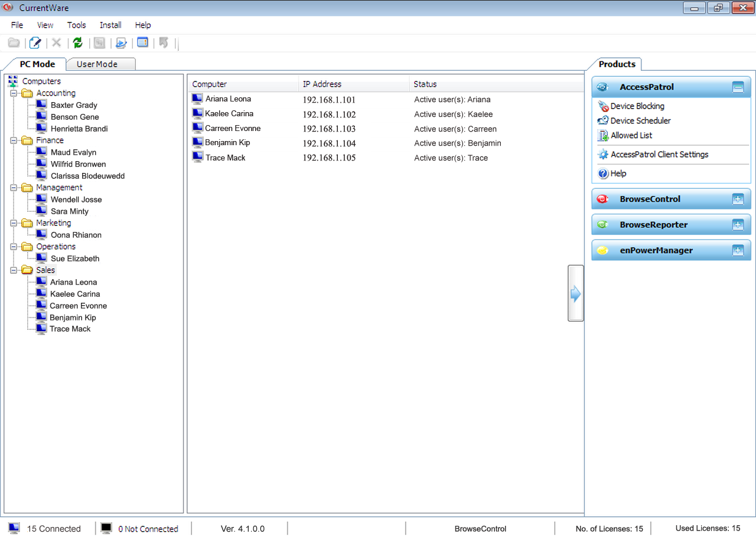
Task: Select the Benjamin Kip row in list
Action: point(227,143)
